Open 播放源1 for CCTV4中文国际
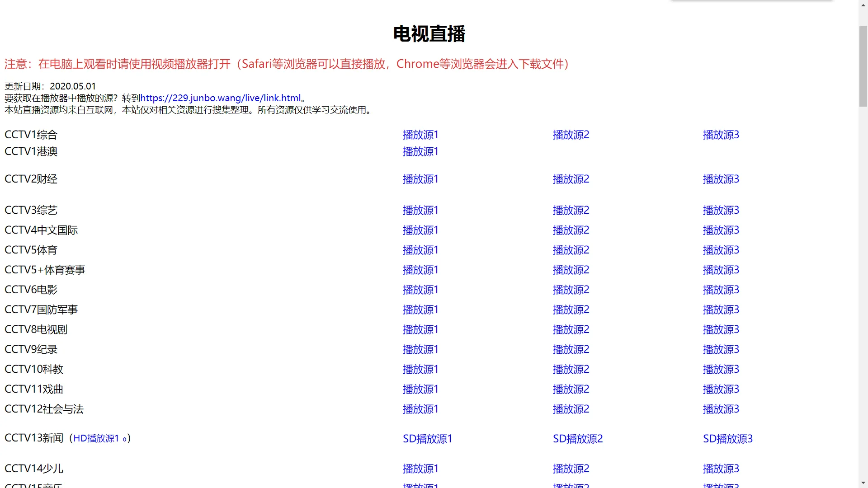This screenshot has height=488, width=868. [x=420, y=230]
